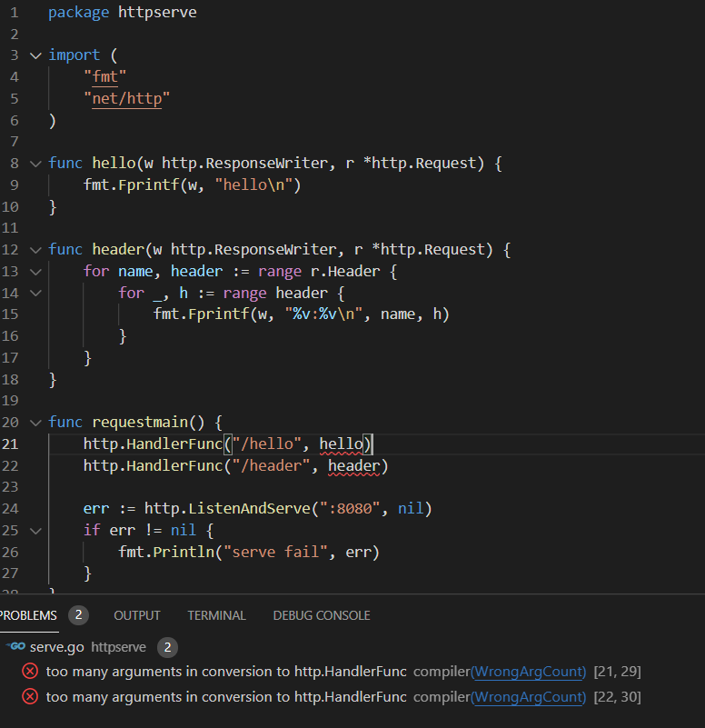Switch to the PROBLEMS tab
The height and width of the screenshot is (728, 705).
pos(28,615)
